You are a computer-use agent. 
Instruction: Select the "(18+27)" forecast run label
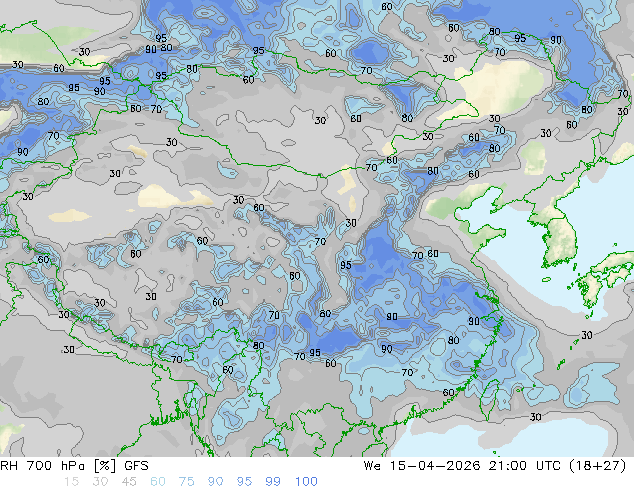597,466
